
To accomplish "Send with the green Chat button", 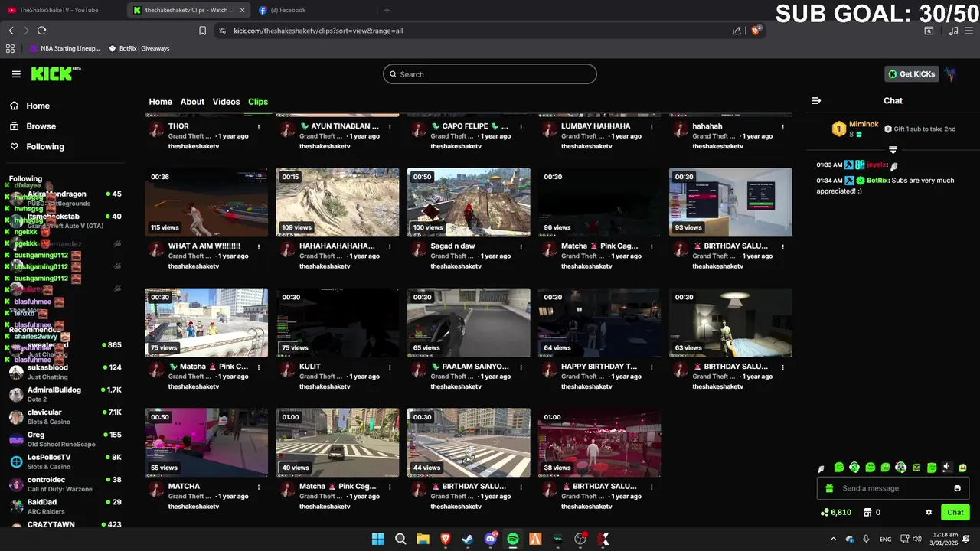I will 955,513.
